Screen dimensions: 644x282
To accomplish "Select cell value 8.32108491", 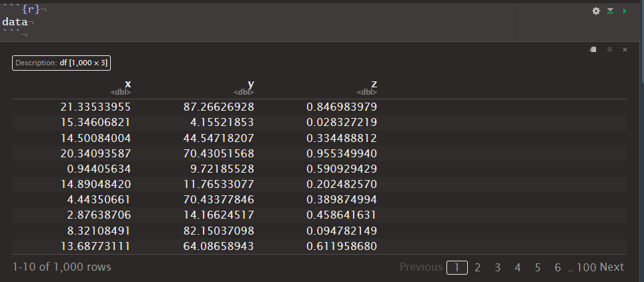I will (x=99, y=231).
